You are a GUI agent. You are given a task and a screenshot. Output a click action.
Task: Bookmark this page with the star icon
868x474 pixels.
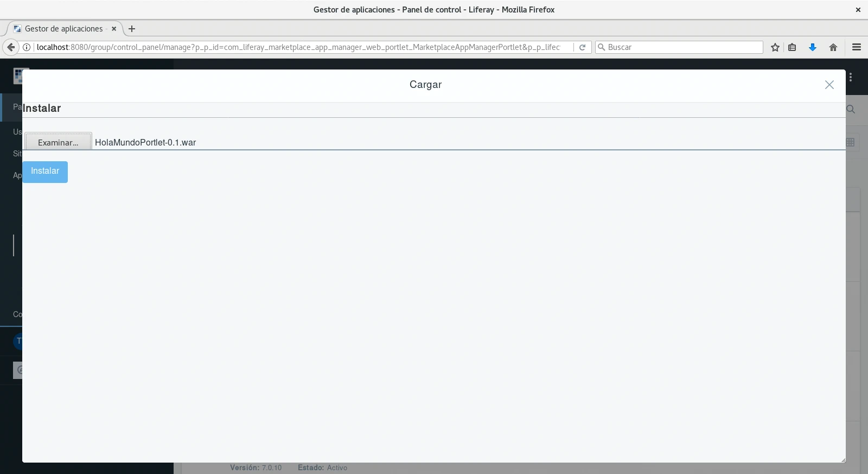coord(775,47)
